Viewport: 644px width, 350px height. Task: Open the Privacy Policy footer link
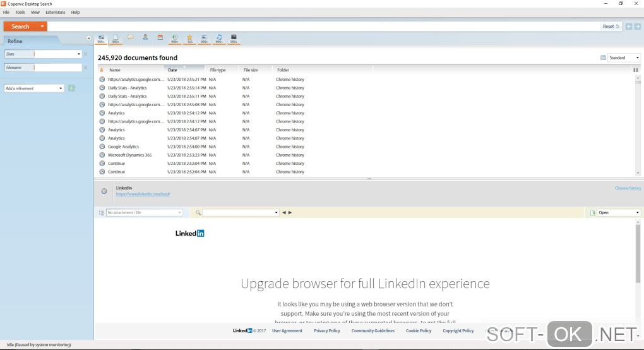(x=327, y=330)
